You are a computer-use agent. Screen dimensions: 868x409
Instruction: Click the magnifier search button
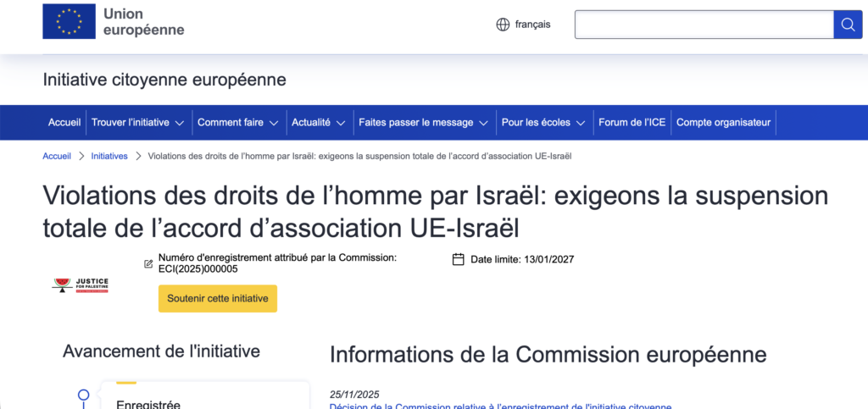pos(847,25)
